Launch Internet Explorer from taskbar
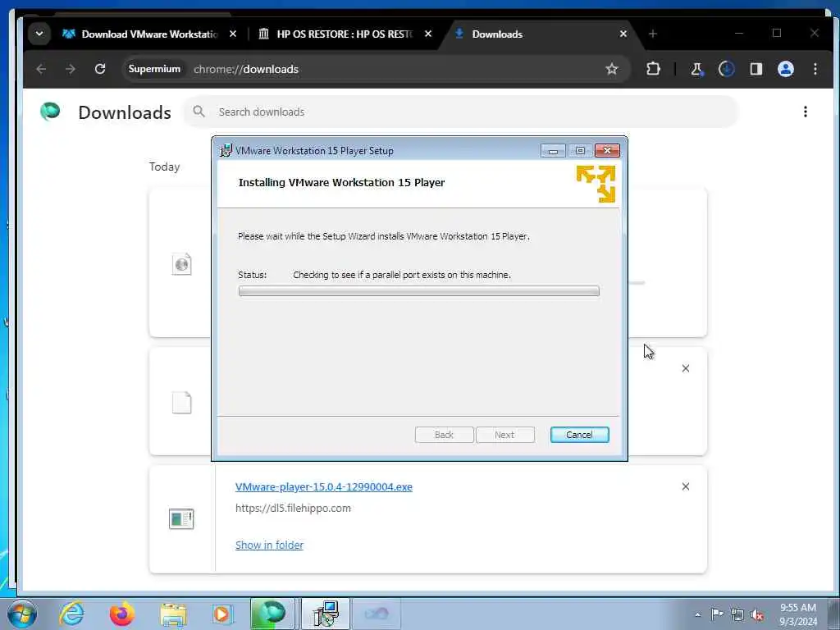This screenshot has height=630, width=840. [x=71, y=614]
